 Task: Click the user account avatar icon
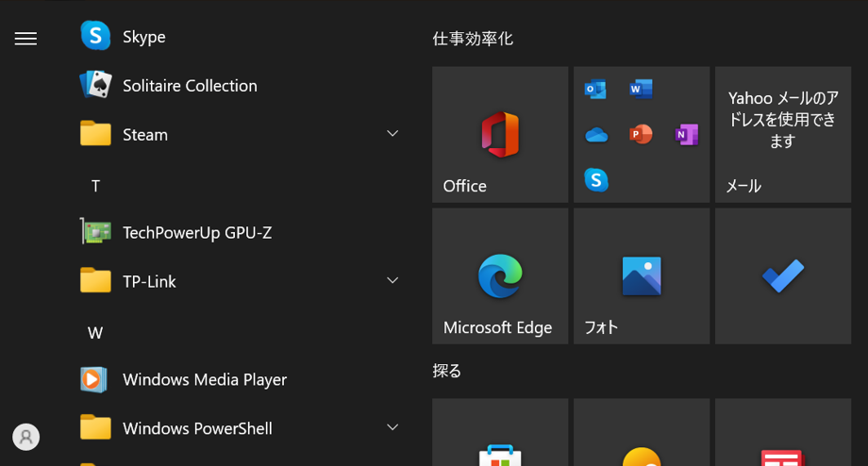point(26,437)
